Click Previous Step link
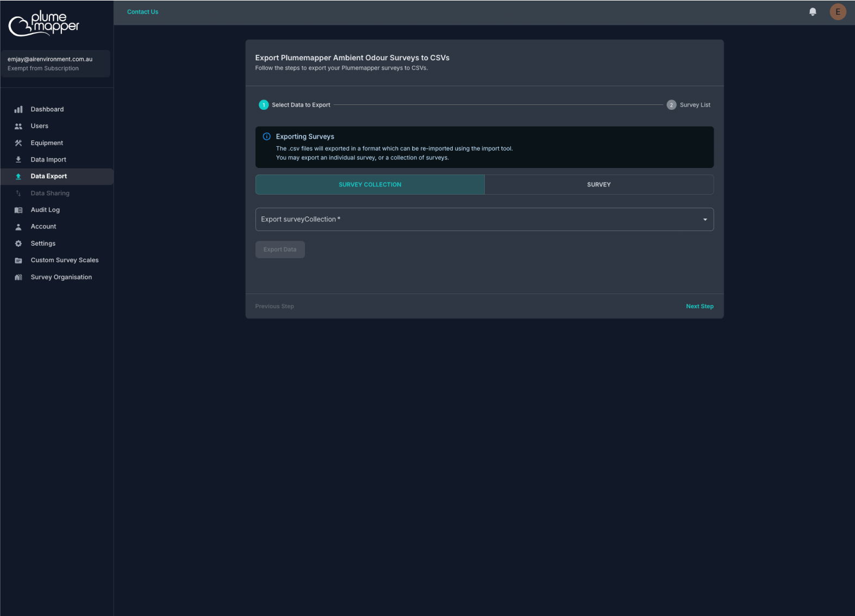The width and height of the screenshot is (855, 616). [x=274, y=307]
